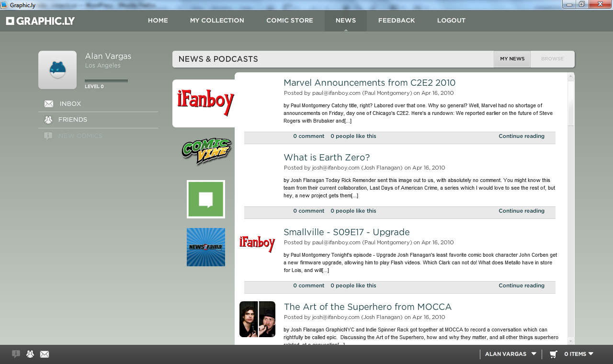
Task: Click the Graphic.ly logo in header
Action: click(40, 21)
